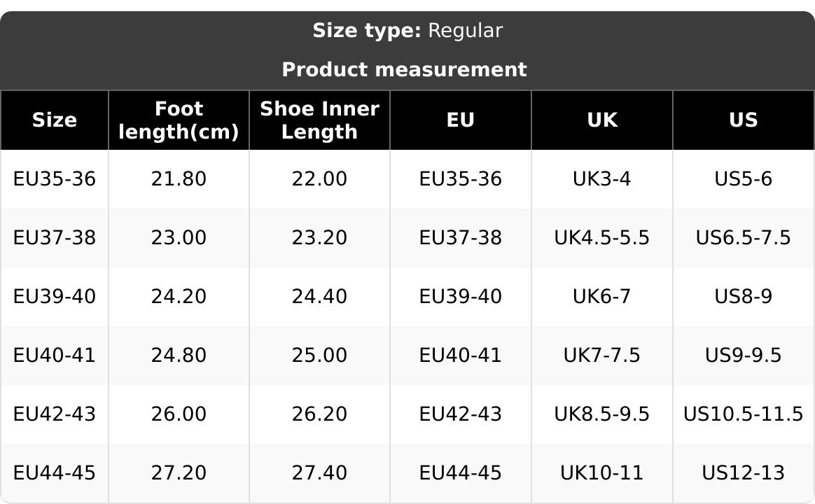The width and height of the screenshot is (815, 504).
Task: Click the 25.00 shoe inner length cell
Action: coord(319,356)
